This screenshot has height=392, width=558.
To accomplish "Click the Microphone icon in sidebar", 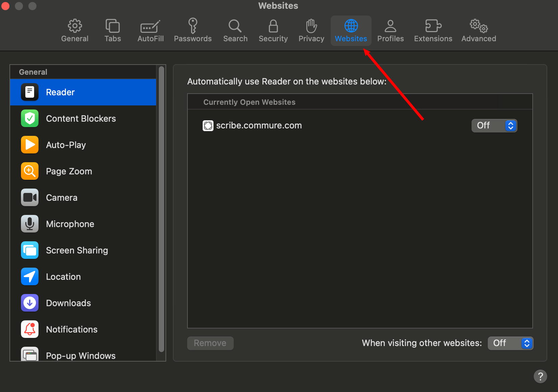I will 30,224.
